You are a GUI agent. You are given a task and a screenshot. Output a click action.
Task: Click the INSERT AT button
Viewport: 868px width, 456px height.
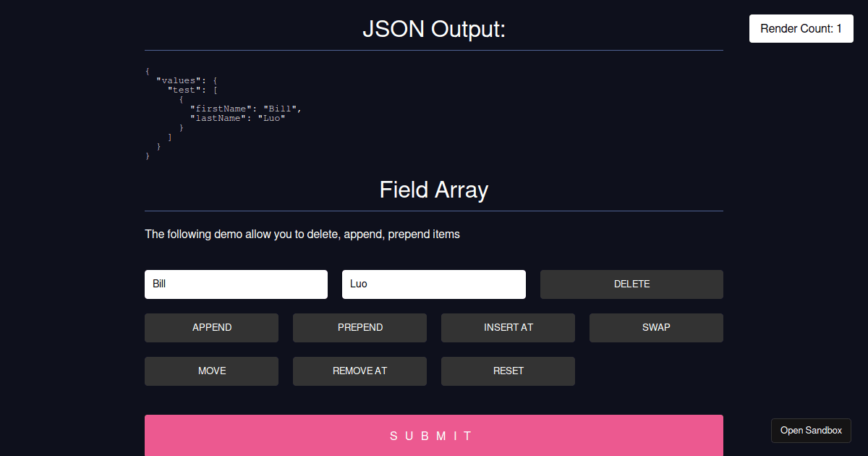508,328
